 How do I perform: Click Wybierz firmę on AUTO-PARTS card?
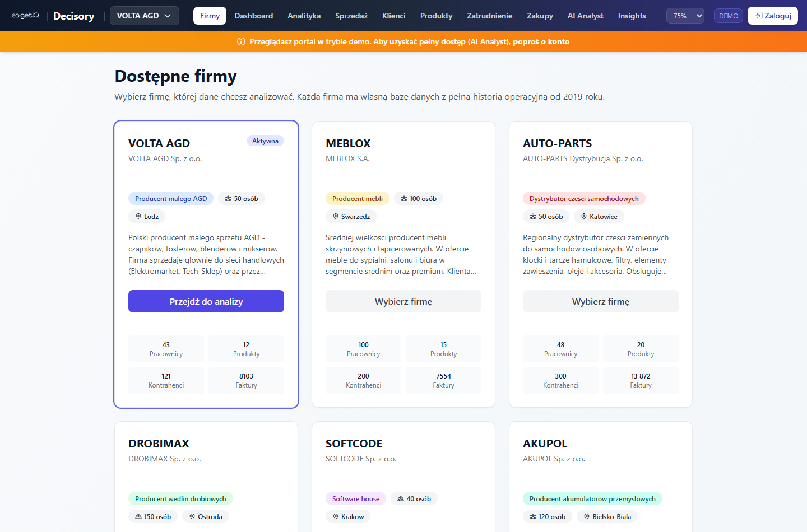[x=601, y=301]
